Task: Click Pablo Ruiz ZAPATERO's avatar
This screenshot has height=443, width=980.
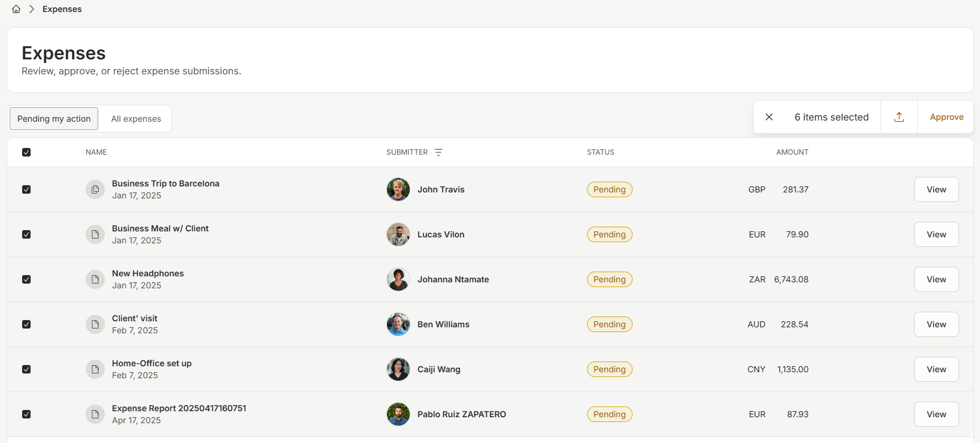Action: [398, 414]
